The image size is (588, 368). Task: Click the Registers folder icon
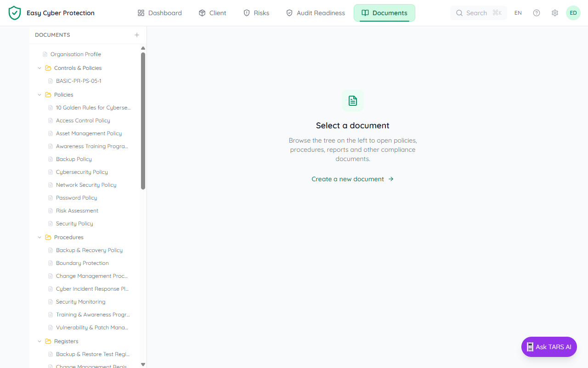tap(48, 341)
